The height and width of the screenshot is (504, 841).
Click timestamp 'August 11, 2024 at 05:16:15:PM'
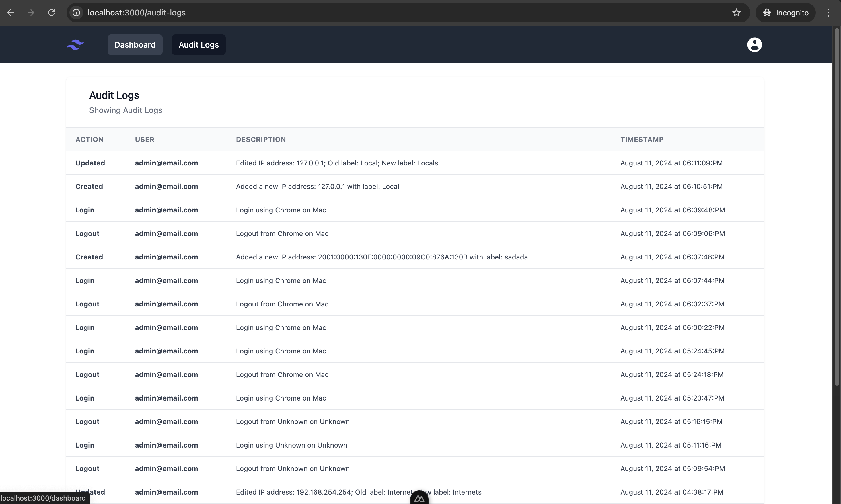(671, 421)
